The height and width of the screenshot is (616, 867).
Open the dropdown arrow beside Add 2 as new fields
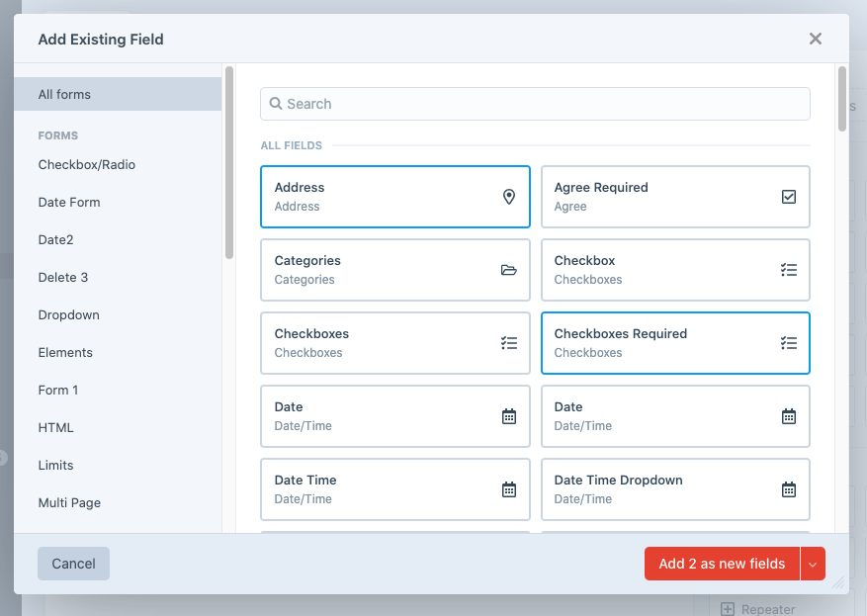coord(813,564)
